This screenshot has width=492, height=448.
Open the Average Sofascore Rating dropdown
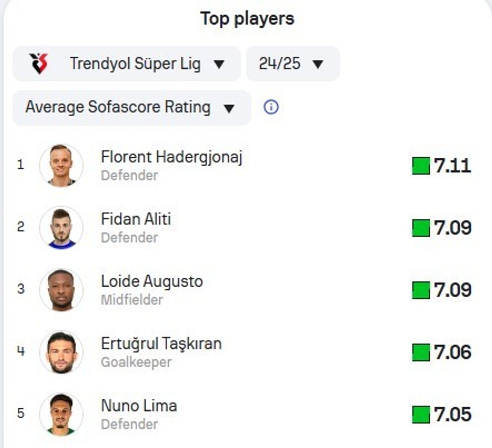pos(131,107)
